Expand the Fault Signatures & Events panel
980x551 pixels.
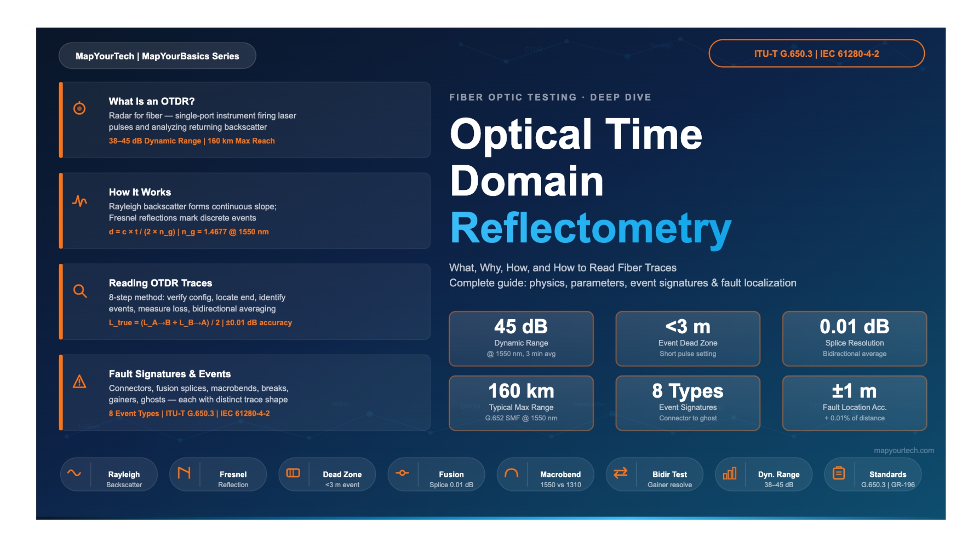point(245,392)
